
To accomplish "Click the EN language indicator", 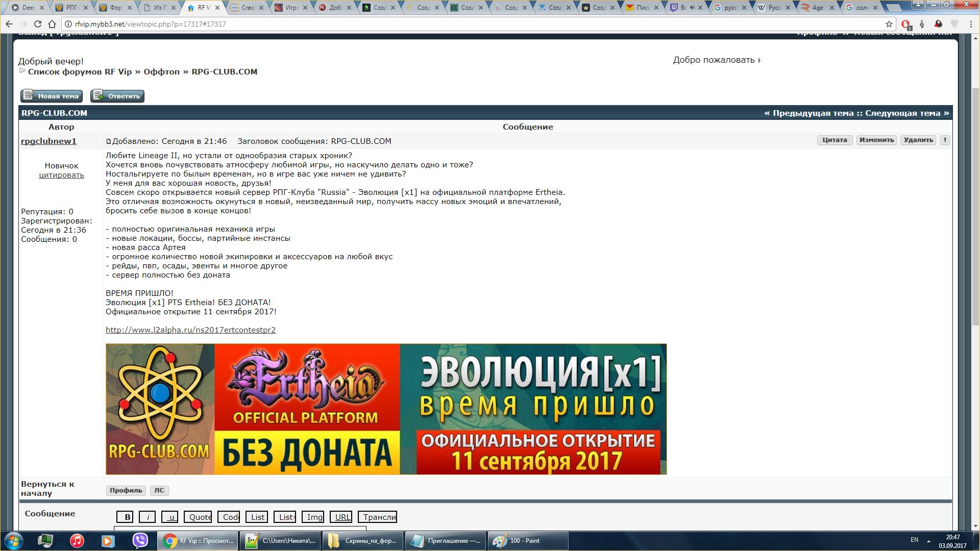I will tap(914, 540).
